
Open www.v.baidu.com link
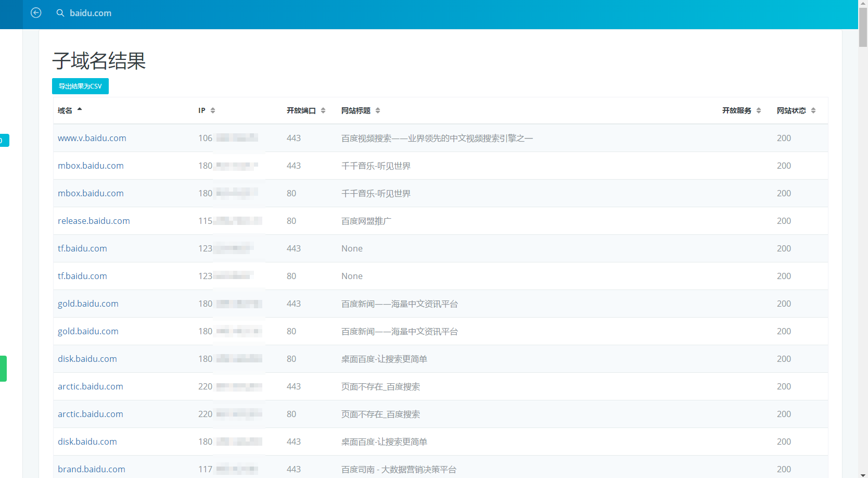pyautogui.click(x=92, y=138)
